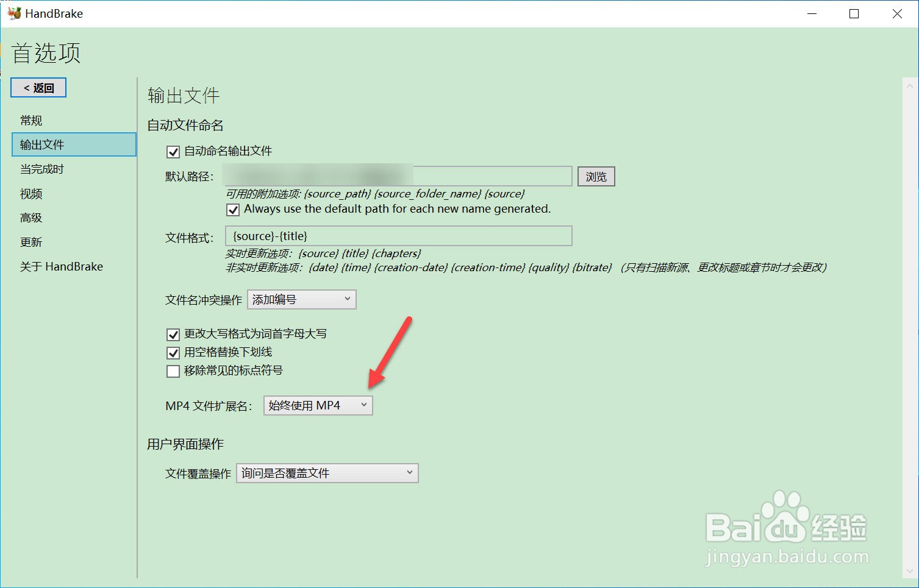Expand the 文件覆盖操作 dropdown
The height and width of the screenshot is (588, 919).
327,473
